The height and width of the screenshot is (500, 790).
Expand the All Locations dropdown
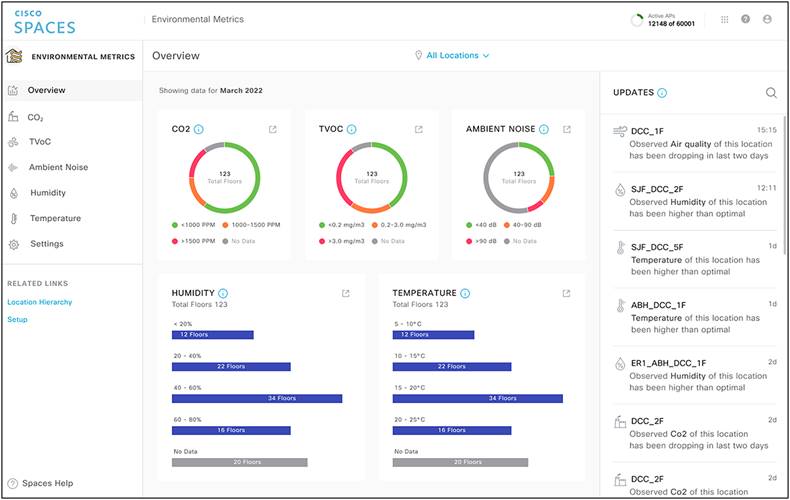457,55
